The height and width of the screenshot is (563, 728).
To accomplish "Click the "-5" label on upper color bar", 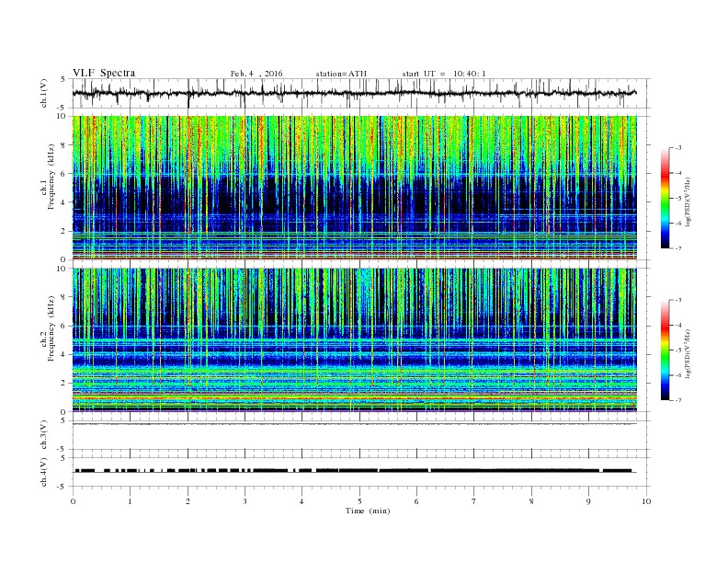I will tap(678, 199).
